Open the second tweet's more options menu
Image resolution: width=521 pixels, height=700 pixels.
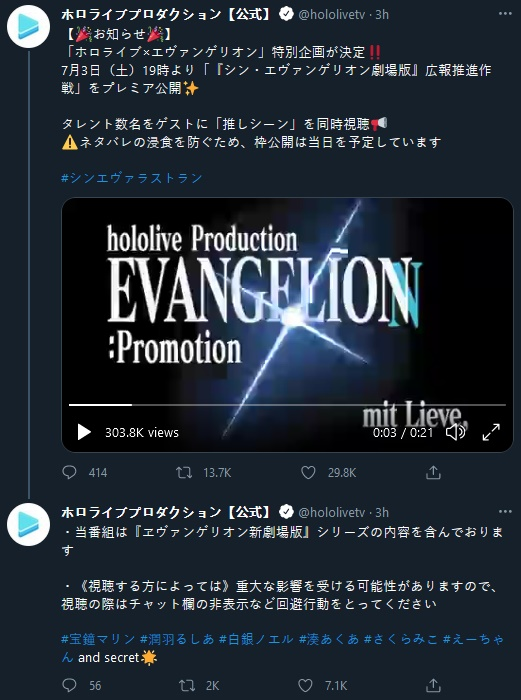pos(505,512)
